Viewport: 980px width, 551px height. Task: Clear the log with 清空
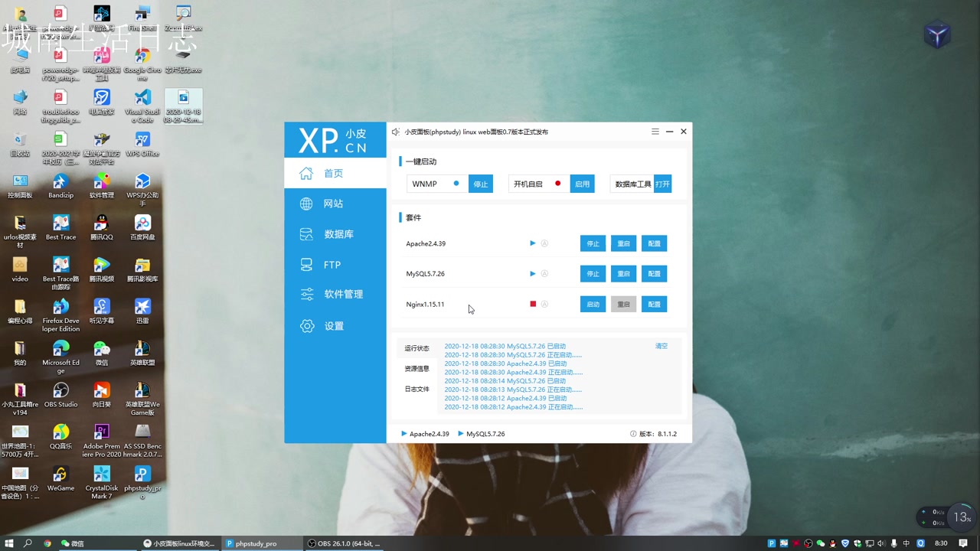pyautogui.click(x=661, y=346)
